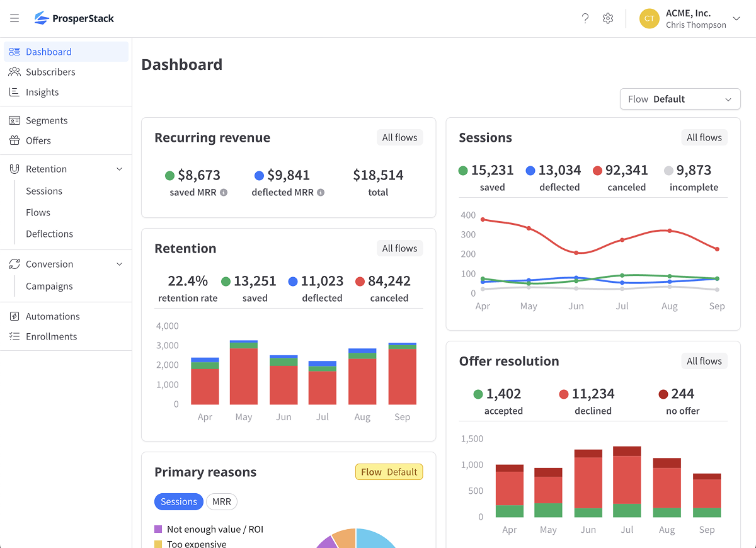
Task: Open Subscribers page label
Action: pyautogui.click(x=50, y=72)
